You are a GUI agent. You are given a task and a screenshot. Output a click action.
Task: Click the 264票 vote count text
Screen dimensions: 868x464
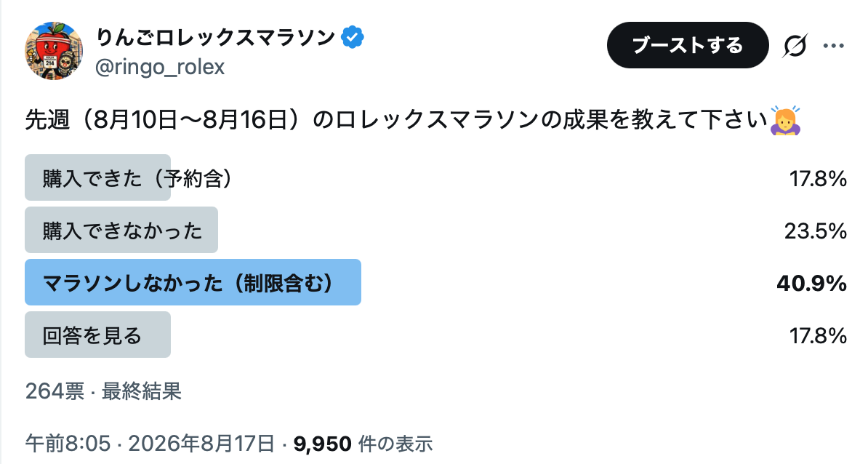55,391
